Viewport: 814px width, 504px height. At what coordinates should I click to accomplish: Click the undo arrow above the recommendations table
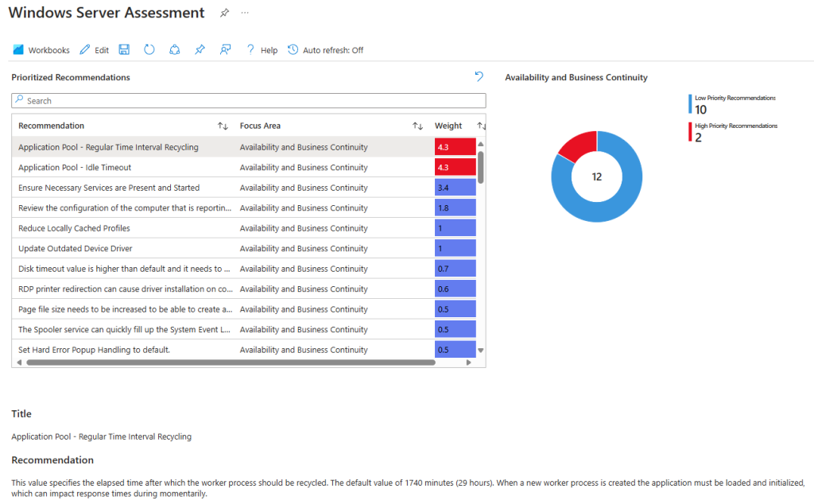pyautogui.click(x=479, y=76)
